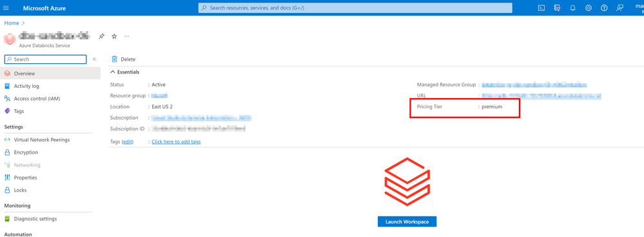Viewport: 644px width, 237px height.
Task: Click the Properties icon
Action: point(7,178)
